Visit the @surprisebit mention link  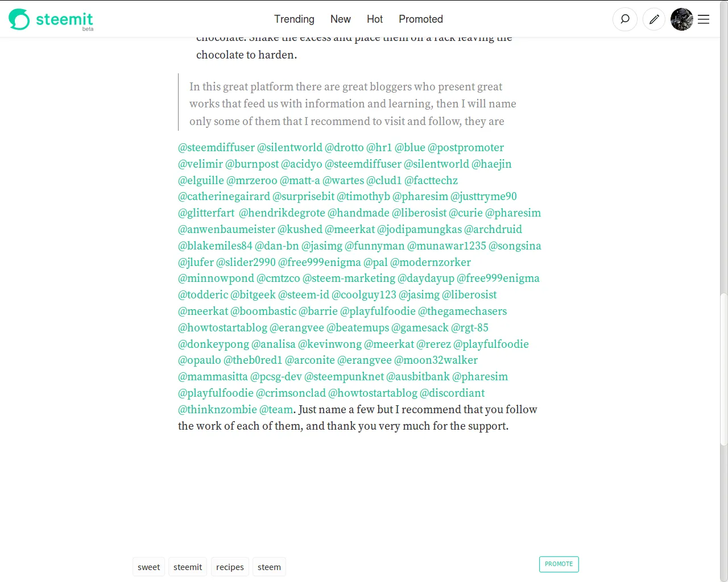[304, 197]
